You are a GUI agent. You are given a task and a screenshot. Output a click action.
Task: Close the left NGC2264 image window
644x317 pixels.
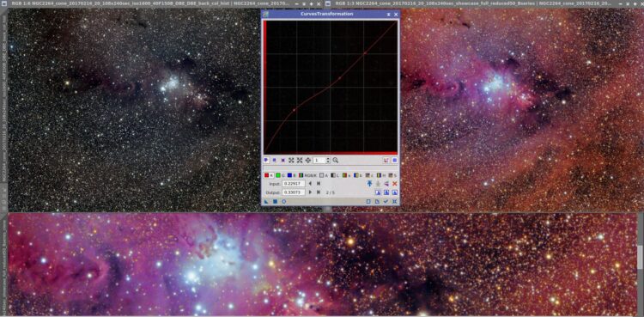tap(319, 3)
